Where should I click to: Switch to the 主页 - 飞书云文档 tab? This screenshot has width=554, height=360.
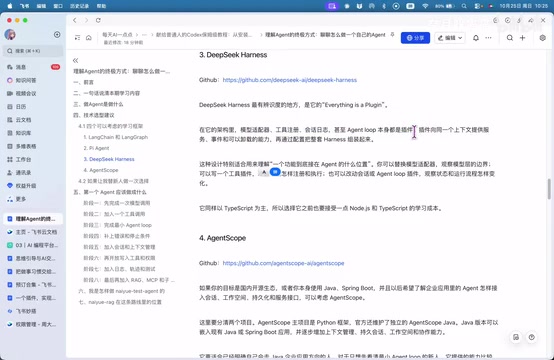(33, 232)
